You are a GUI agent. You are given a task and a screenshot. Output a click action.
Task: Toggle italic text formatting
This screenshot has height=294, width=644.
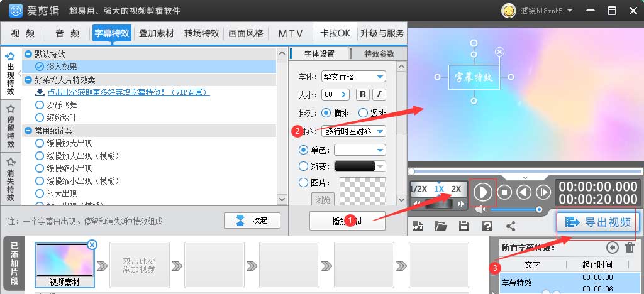pos(379,95)
